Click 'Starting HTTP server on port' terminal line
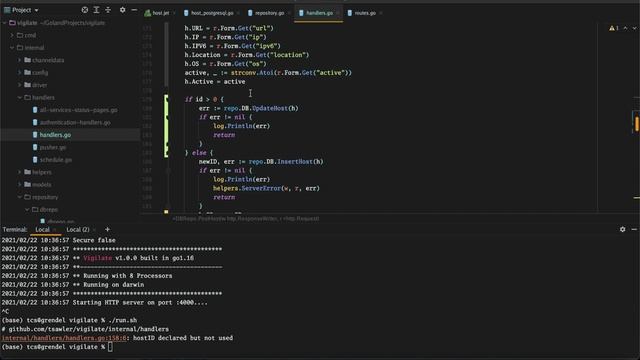Screen dimensions: 640x360 [x=140, y=302]
